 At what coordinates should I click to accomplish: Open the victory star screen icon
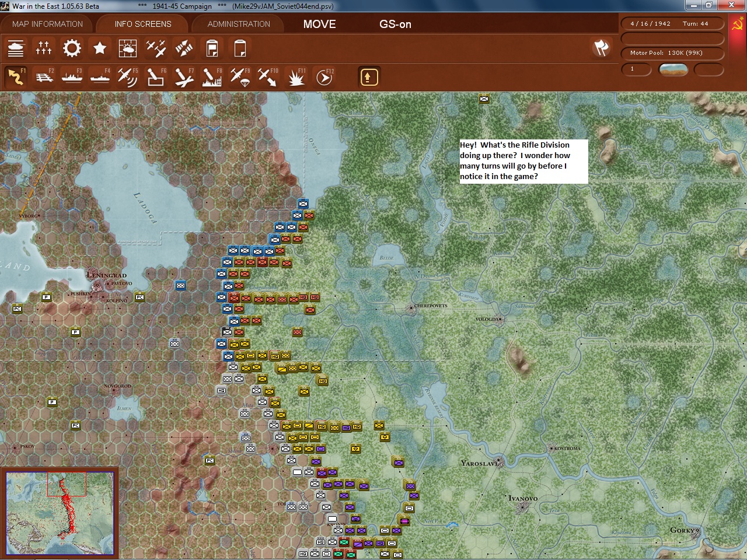(100, 48)
